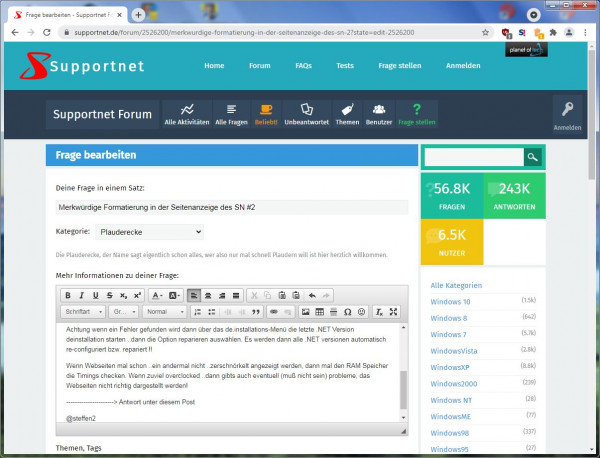Maximize the editor to fullscreen
Viewport: 600px width, 458px height.
pos(393,312)
